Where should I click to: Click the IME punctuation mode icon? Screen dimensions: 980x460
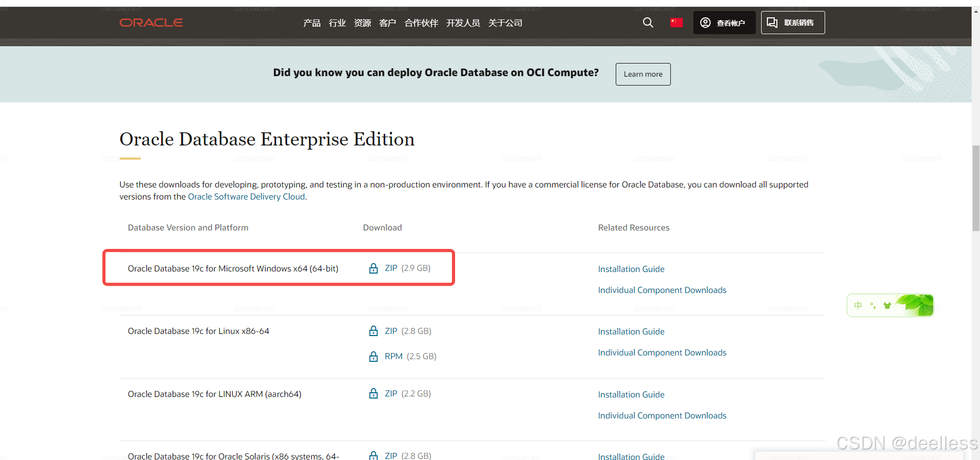click(x=873, y=306)
